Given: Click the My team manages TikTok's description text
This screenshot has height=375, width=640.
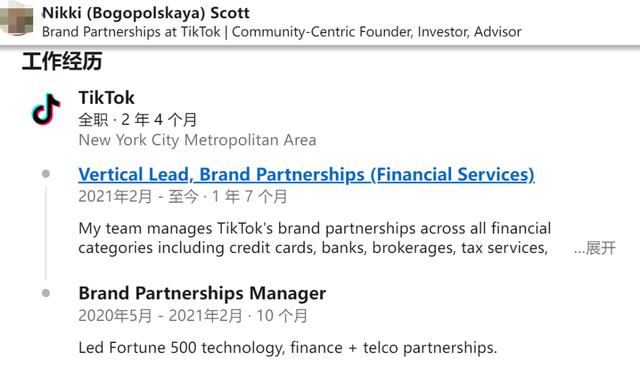Looking at the screenshot, I should point(315,228).
